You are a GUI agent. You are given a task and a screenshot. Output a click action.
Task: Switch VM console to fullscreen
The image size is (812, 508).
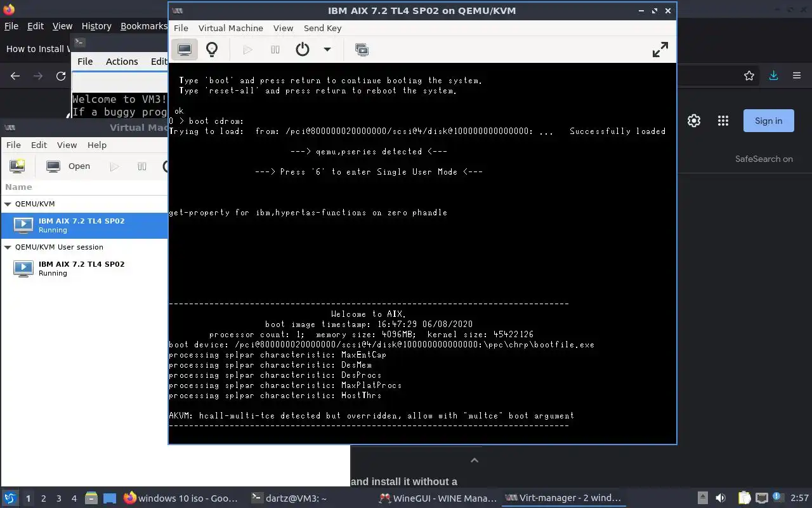click(x=660, y=50)
